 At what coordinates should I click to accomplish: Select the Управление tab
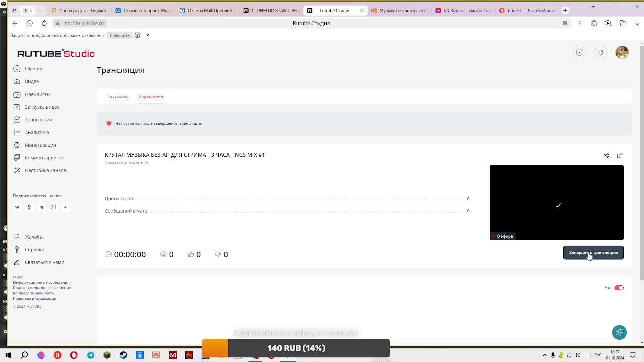[151, 96]
